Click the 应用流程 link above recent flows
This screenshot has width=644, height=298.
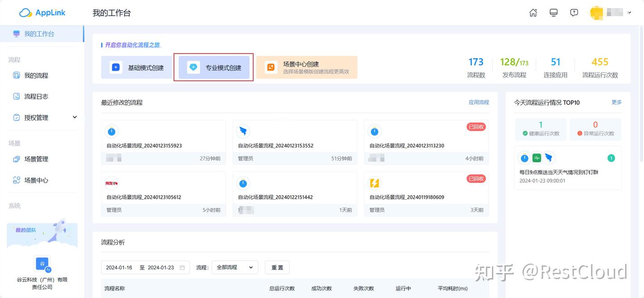click(x=479, y=102)
